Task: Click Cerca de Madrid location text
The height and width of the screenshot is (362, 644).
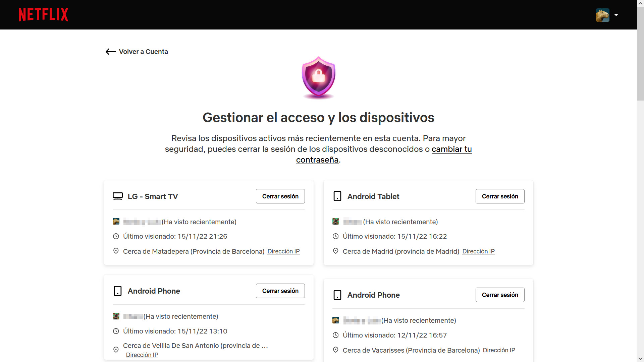Action: 401,251
